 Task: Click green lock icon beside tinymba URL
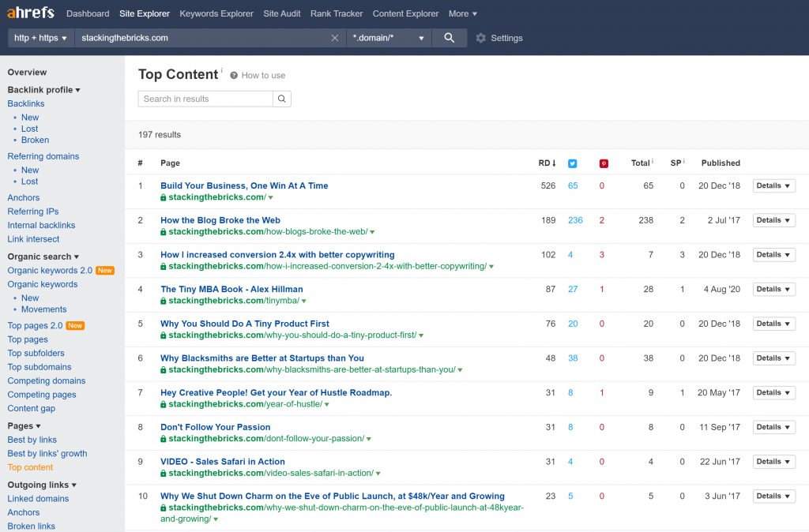pyautogui.click(x=163, y=301)
